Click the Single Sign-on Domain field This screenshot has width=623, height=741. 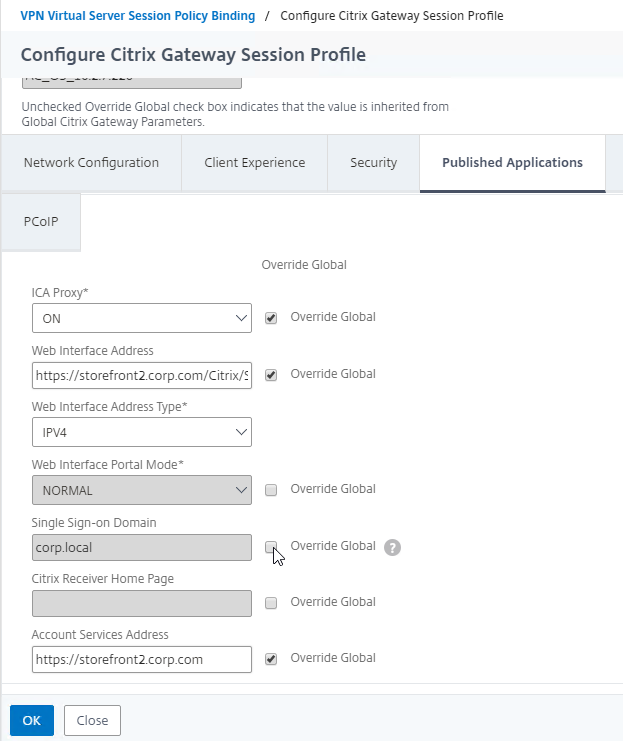pyautogui.click(x=142, y=547)
